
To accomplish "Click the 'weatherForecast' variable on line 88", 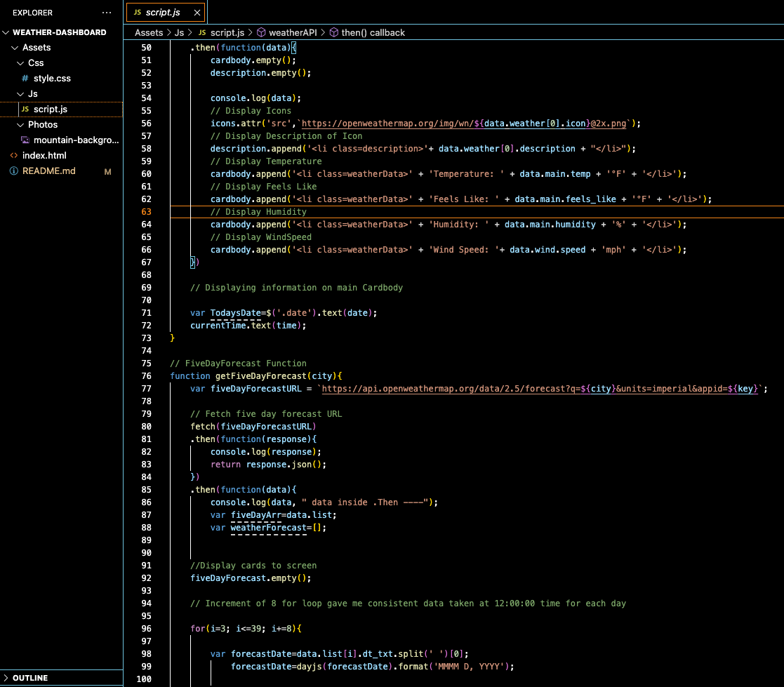I will pyautogui.click(x=269, y=528).
